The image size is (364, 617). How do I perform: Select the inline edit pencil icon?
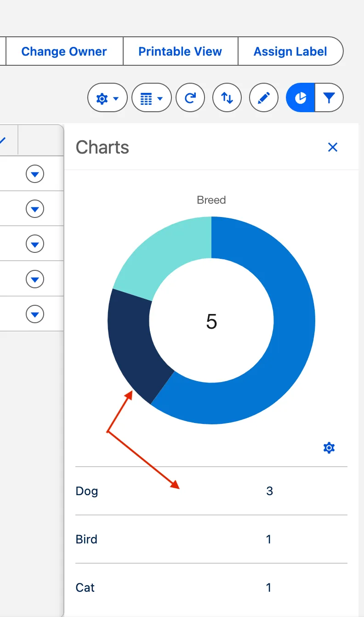264,97
